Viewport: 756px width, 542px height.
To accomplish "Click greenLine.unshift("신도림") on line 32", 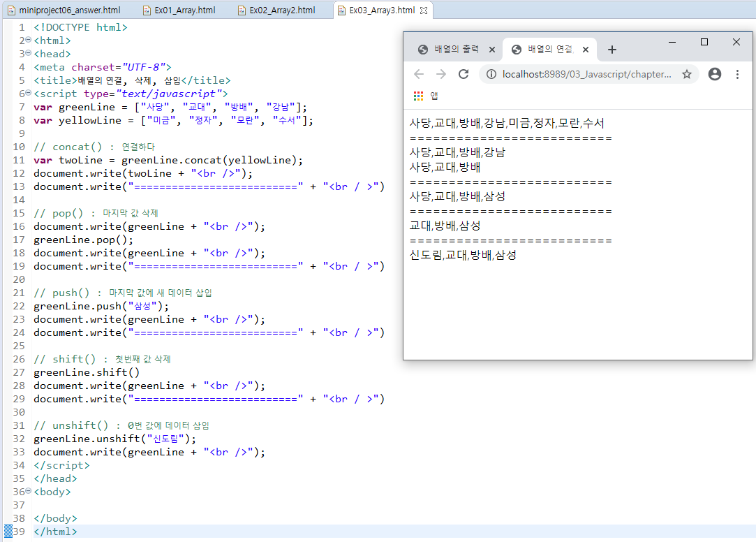I will (x=114, y=439).
